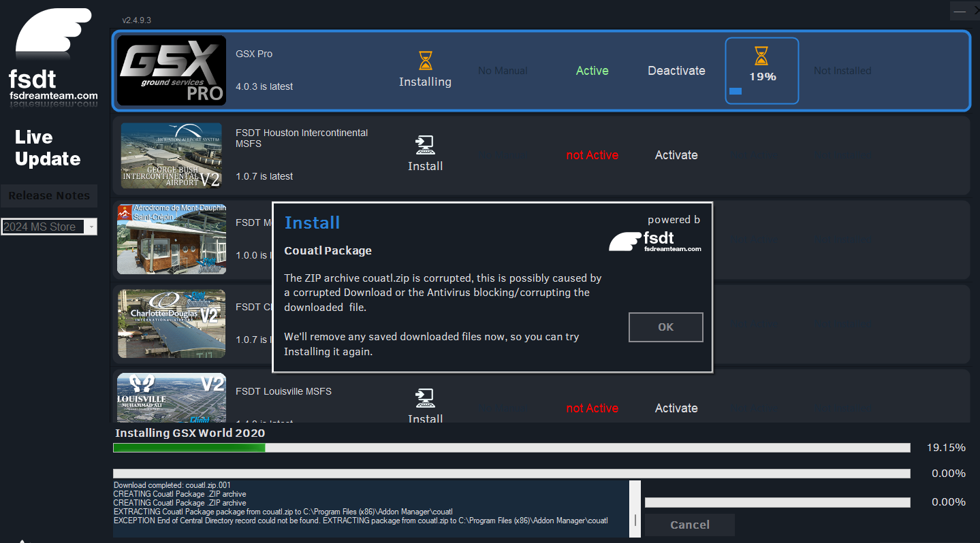Click the red not Active status for Houston

point(592,155)
